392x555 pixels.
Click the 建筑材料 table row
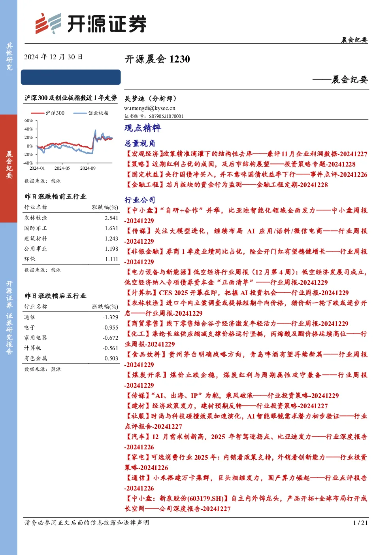point(71,239)
